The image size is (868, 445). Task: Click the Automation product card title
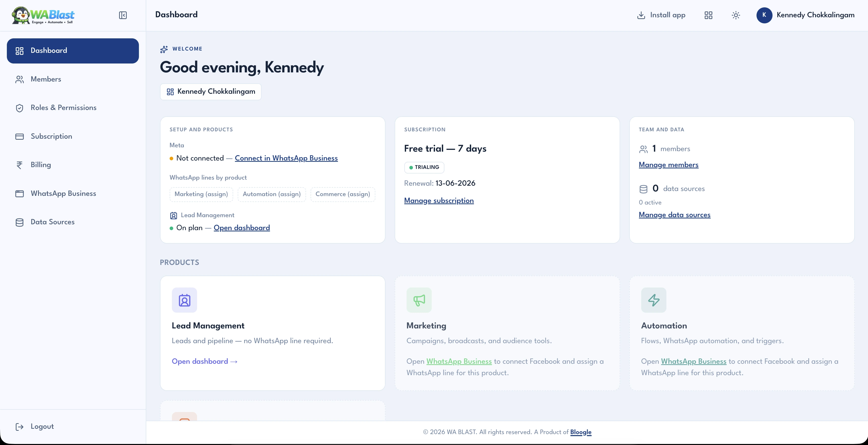pyautogui.click(x=664, y=326)
